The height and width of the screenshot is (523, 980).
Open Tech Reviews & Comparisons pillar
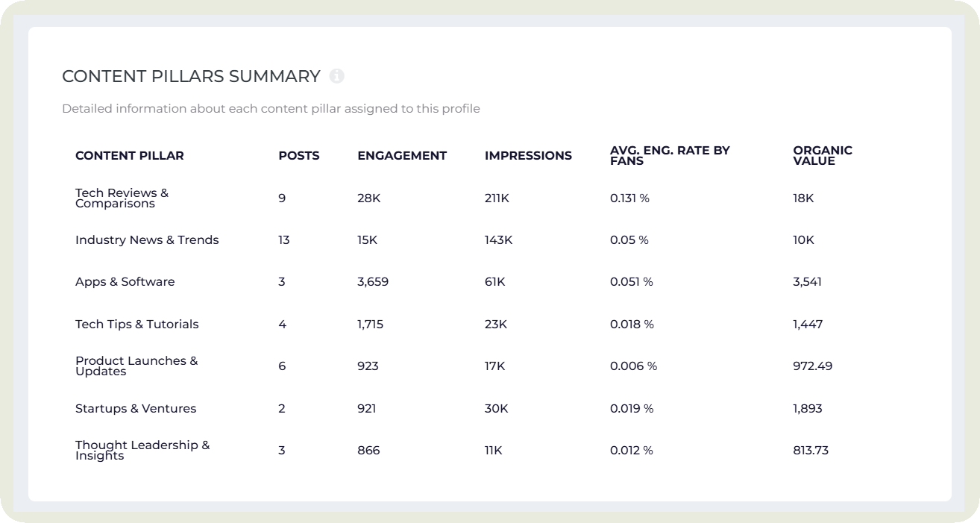122,198
